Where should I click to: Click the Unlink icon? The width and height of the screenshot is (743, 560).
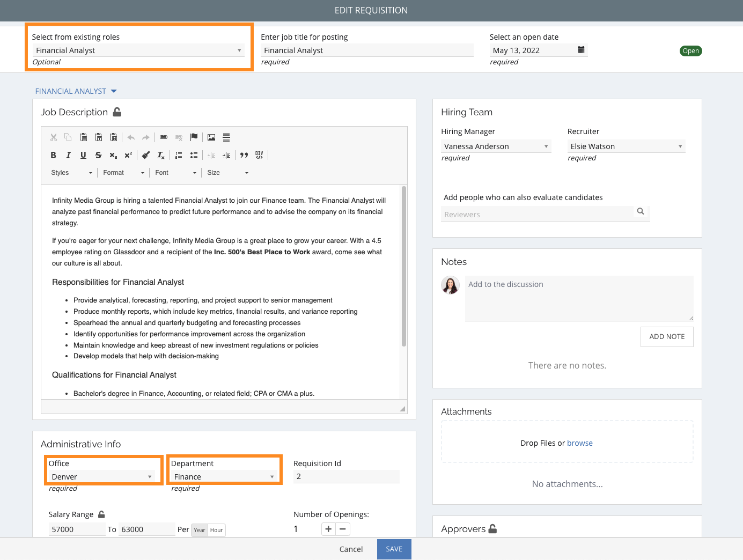179,137
